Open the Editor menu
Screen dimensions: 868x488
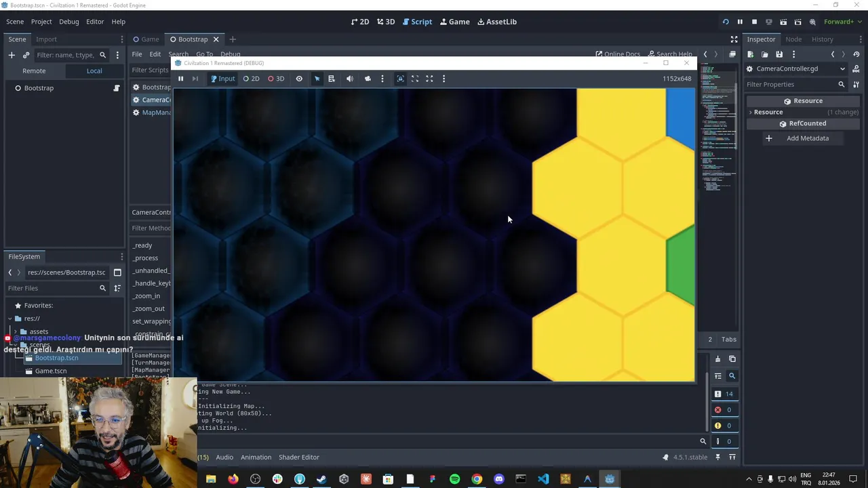pos(95,22)
